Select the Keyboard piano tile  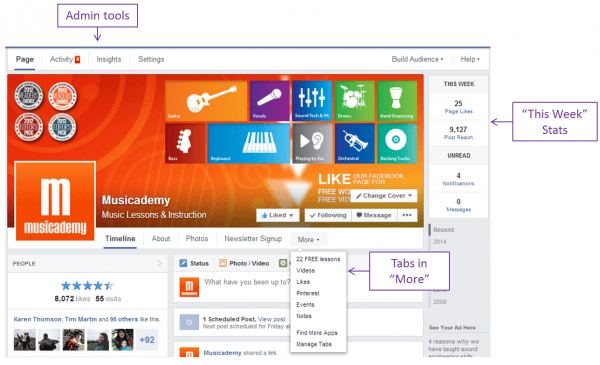249,143
